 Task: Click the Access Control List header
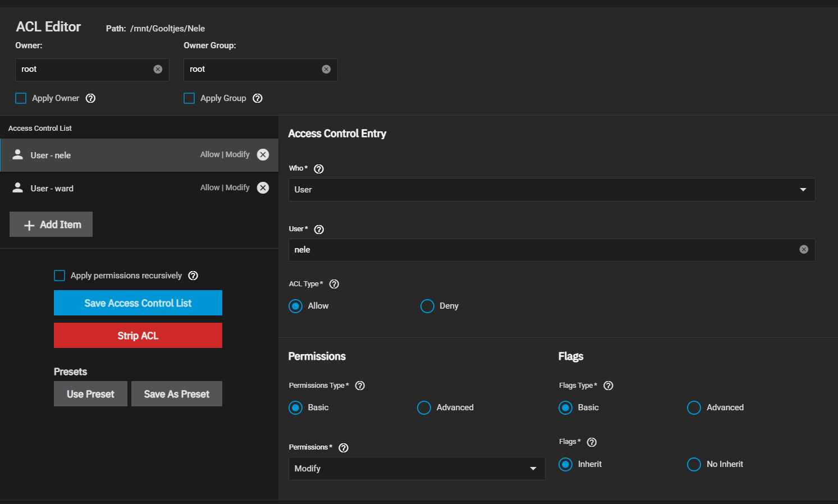pos(40,129)
